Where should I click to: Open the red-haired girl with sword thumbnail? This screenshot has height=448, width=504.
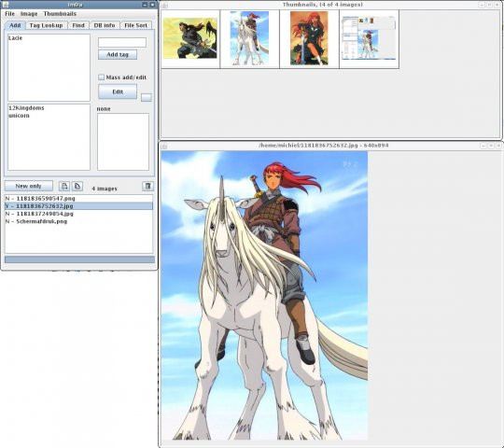click(309, 38)
